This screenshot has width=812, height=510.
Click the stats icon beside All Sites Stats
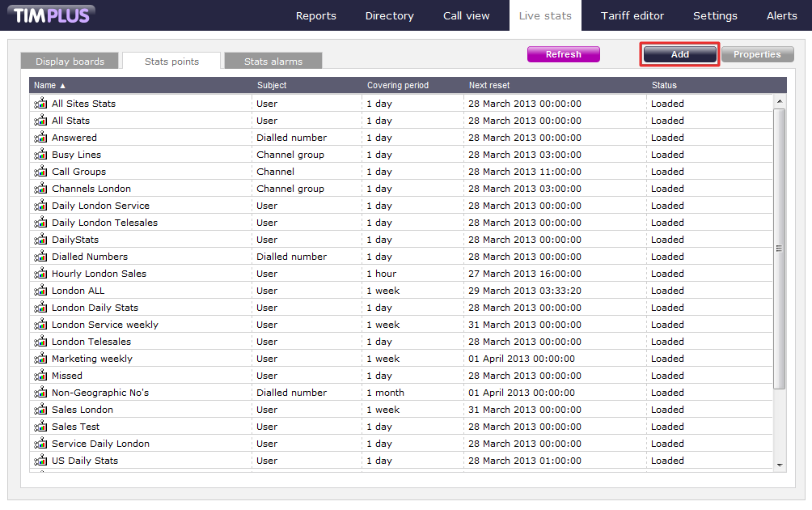coord(40,104)
